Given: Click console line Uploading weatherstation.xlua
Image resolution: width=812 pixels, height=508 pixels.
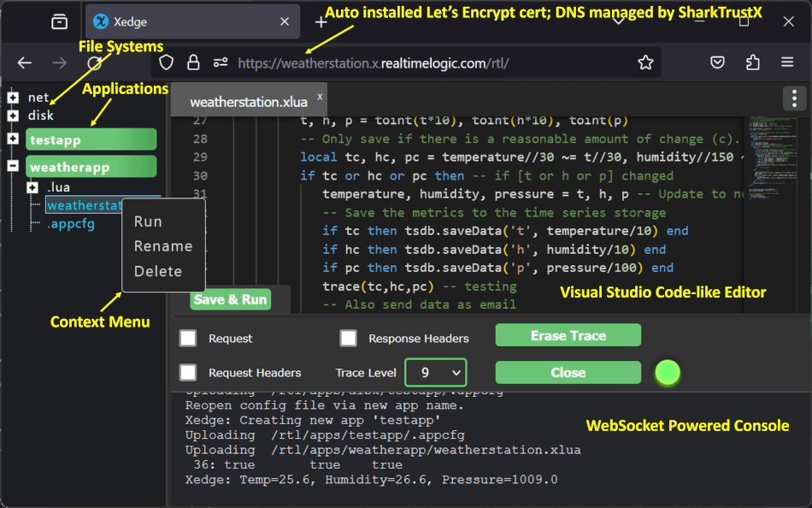Looking at the screenshot, I should (x=383, y=450).
